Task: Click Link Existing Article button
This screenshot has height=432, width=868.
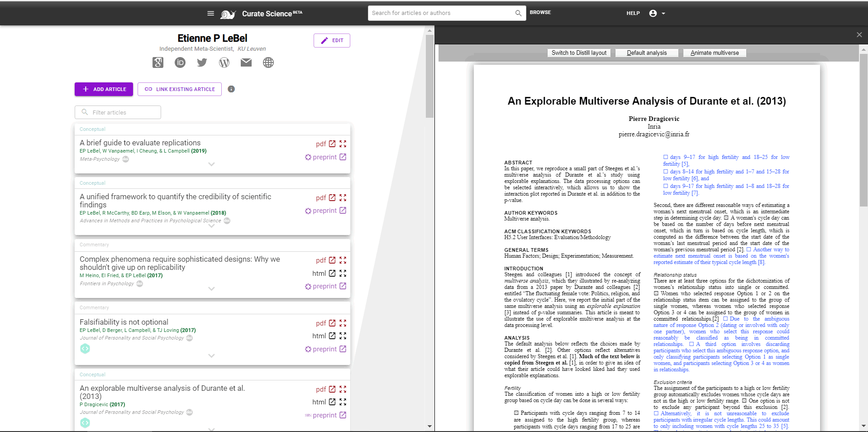Action: click(180, 89)
